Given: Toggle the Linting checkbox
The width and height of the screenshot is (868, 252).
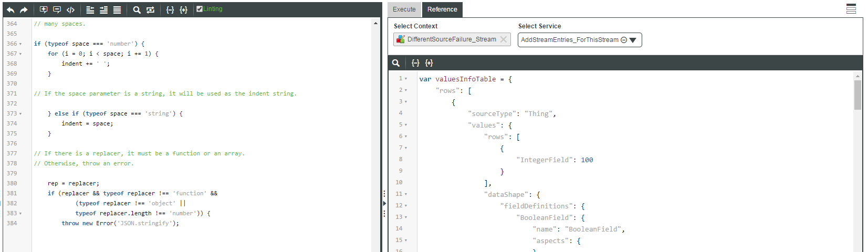Looking at the screenshot, I should [200, 9].
